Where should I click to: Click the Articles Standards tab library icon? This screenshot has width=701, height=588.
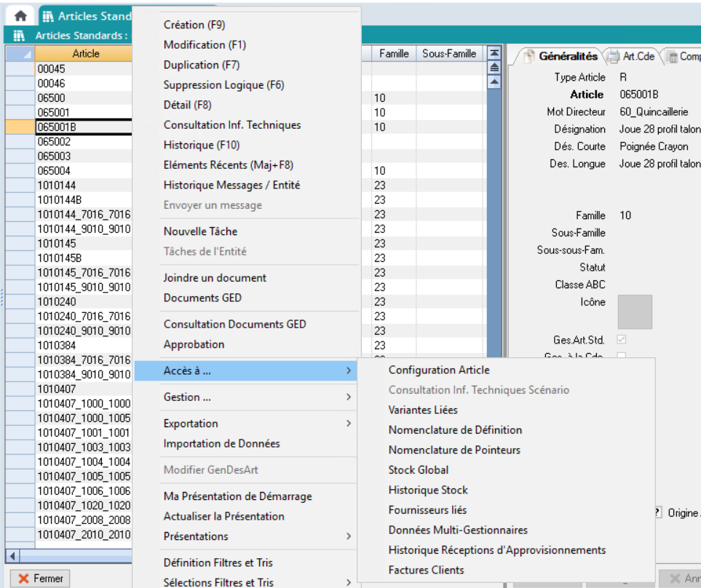click(48, 16)
